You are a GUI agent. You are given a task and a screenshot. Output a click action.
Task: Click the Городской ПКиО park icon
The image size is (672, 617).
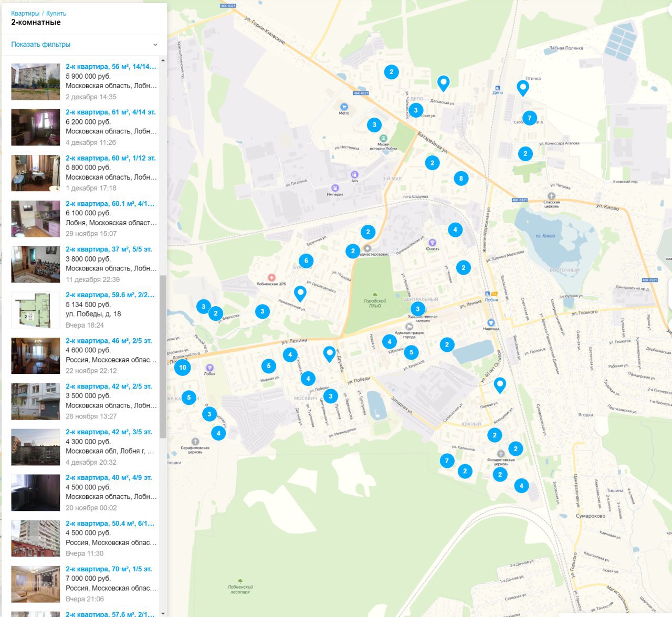[374, 295]
